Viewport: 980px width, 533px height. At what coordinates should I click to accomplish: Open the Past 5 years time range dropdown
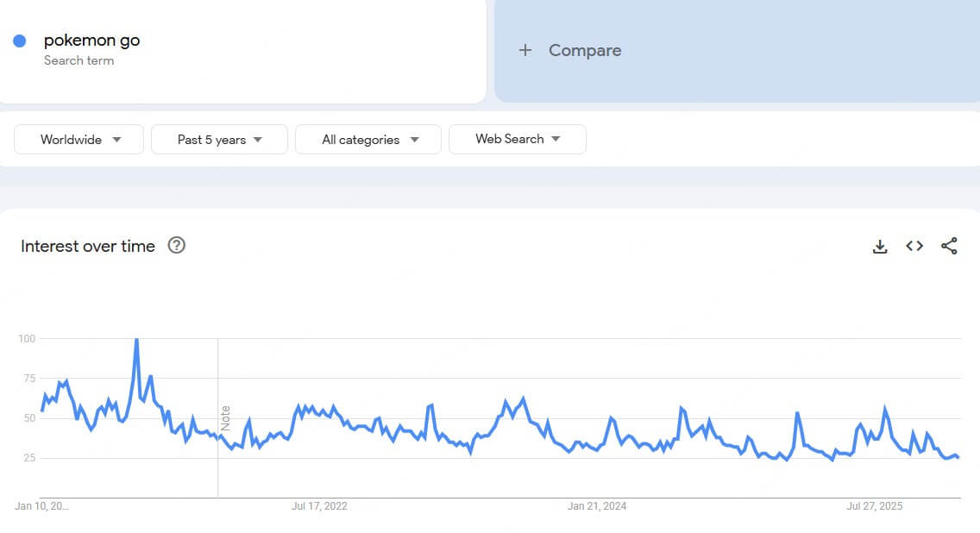click(x=219, y=139)
